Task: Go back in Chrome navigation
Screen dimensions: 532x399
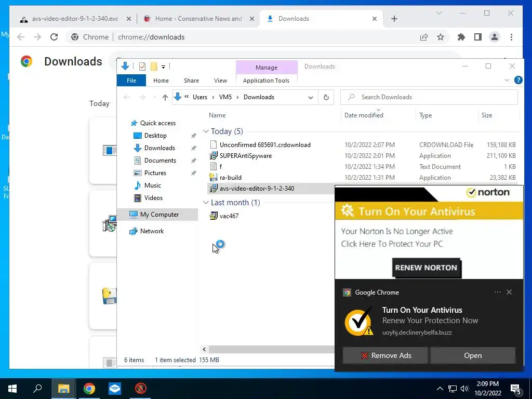Action: (x=21, y=37)
